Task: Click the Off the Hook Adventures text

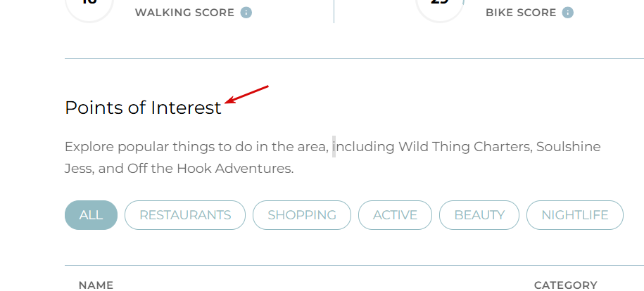Action: click(209, 168)
